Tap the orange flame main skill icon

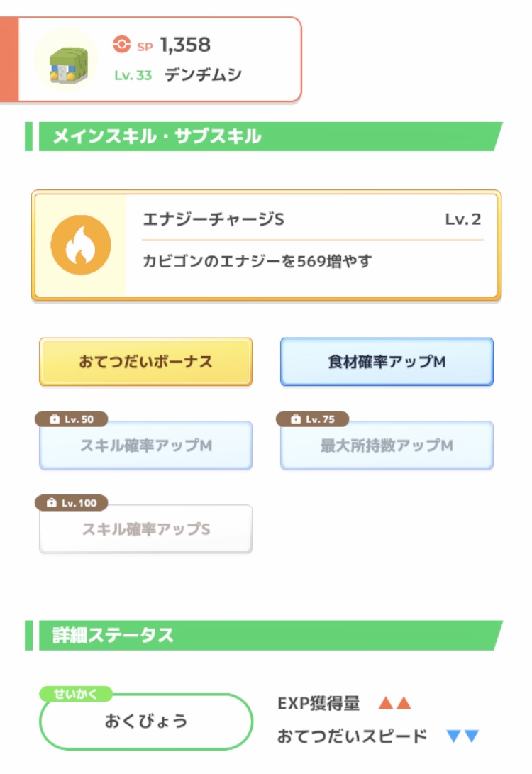click(x=80, y=245)
